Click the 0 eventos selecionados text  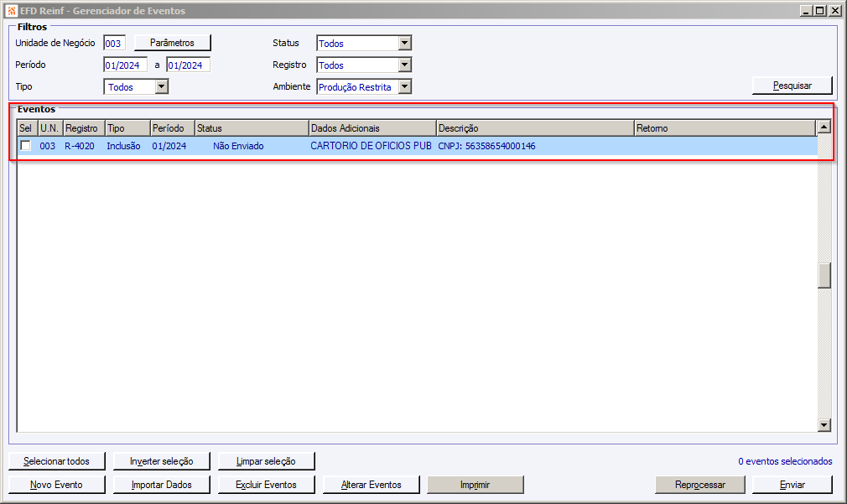click(785, 461)
